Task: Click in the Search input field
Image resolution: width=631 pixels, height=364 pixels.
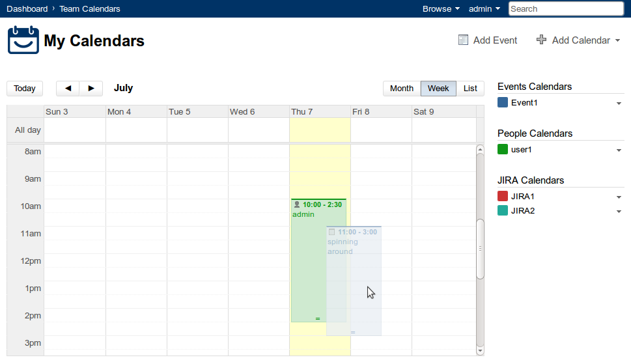Action: pyautogui.click(x=566, y=9)
